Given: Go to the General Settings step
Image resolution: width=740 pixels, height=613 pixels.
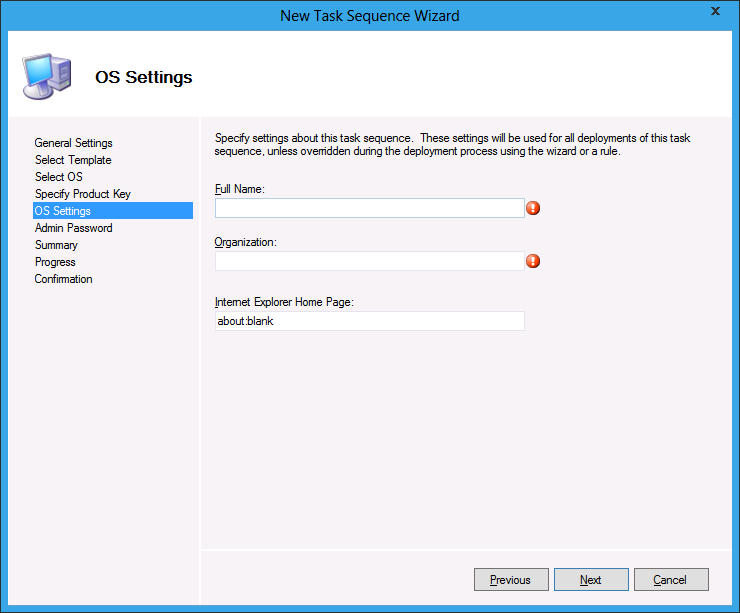Looking at the screenshot, I should tap(73, 143).
